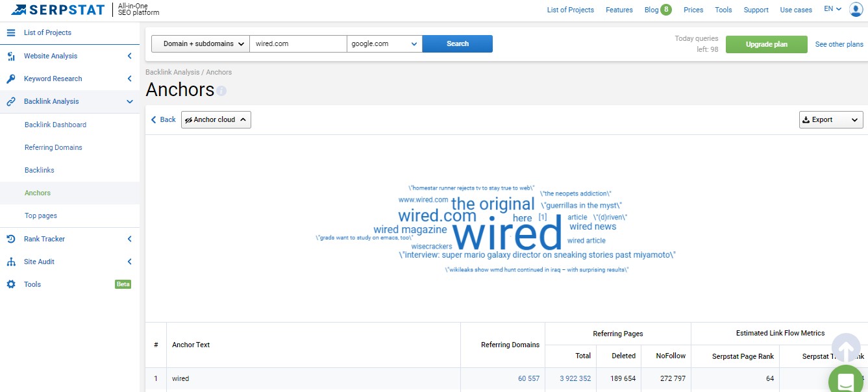Click the blue Search button
868x392 pixels.
click(458, 43)
